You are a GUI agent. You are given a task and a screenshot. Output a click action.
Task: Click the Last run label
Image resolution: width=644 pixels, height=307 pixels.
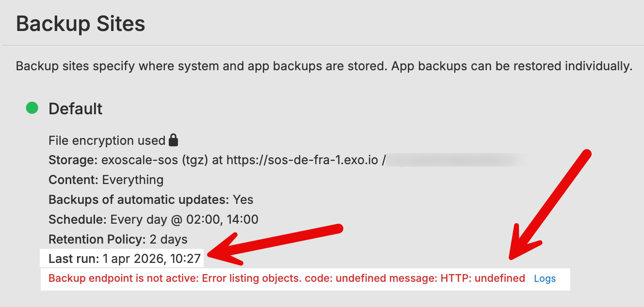[74, 259]
